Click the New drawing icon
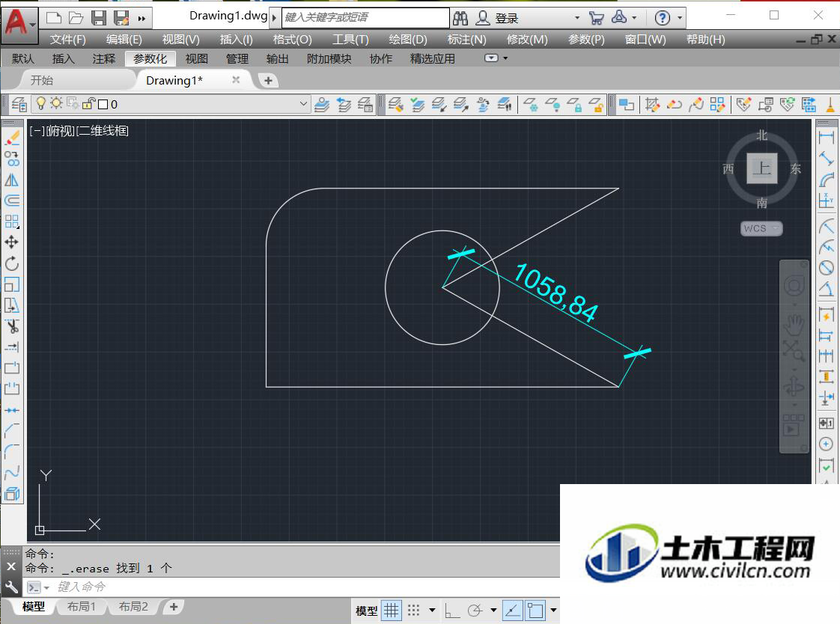The height and width of the screenshot is (624, 840). pyautogui.click(x=54, y=18)
